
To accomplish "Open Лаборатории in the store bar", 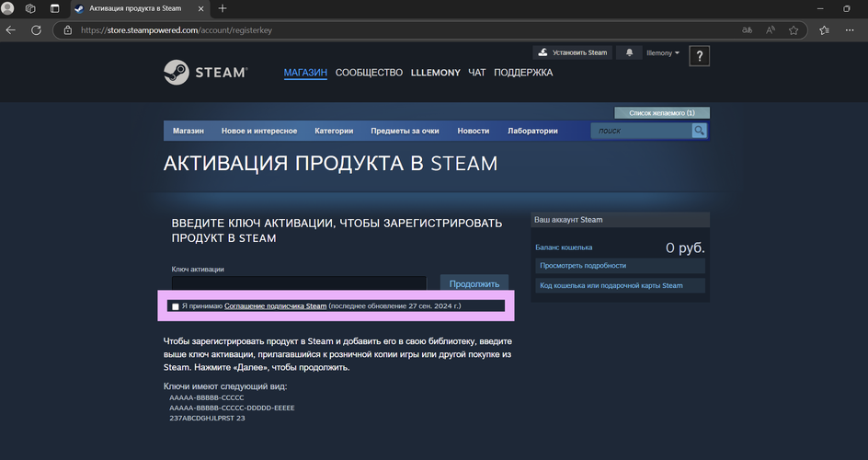I will click(532, 131).
